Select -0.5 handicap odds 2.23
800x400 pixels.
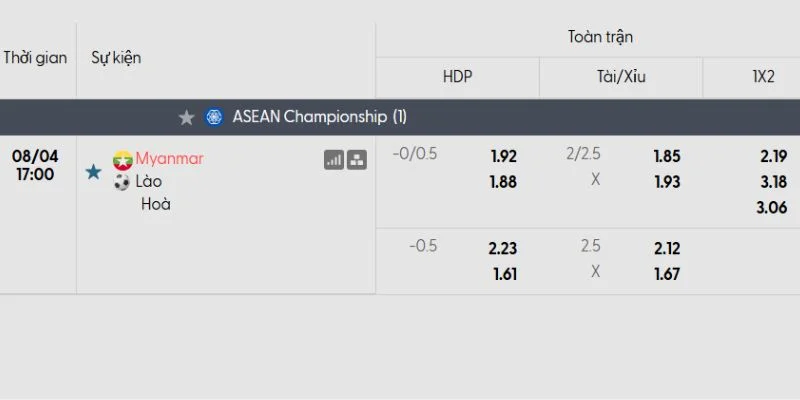tap(503, 248)
